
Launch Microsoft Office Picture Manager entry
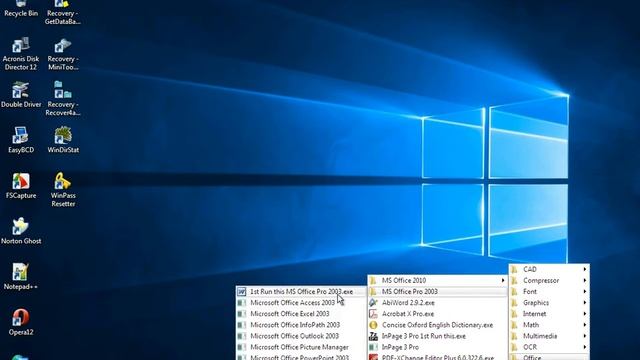coord(300,347)
